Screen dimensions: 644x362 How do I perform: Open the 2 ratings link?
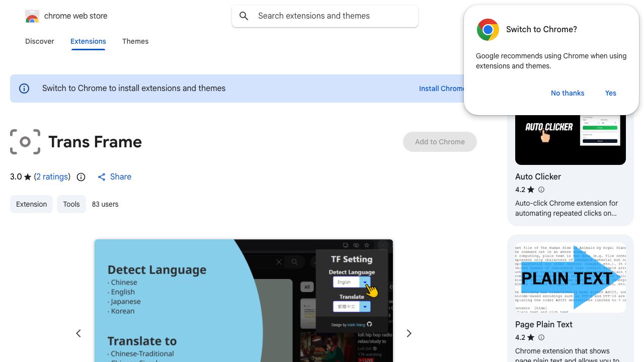pyautogui.click(x=52, y=177)
